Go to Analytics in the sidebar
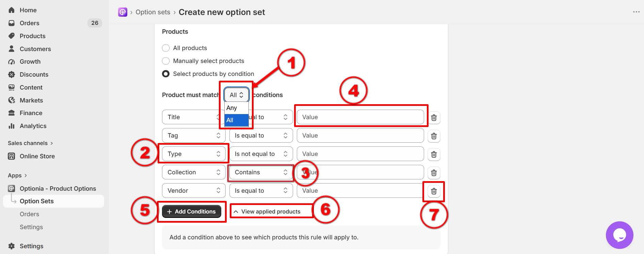644x254 pixels. (x=33, y=126)
